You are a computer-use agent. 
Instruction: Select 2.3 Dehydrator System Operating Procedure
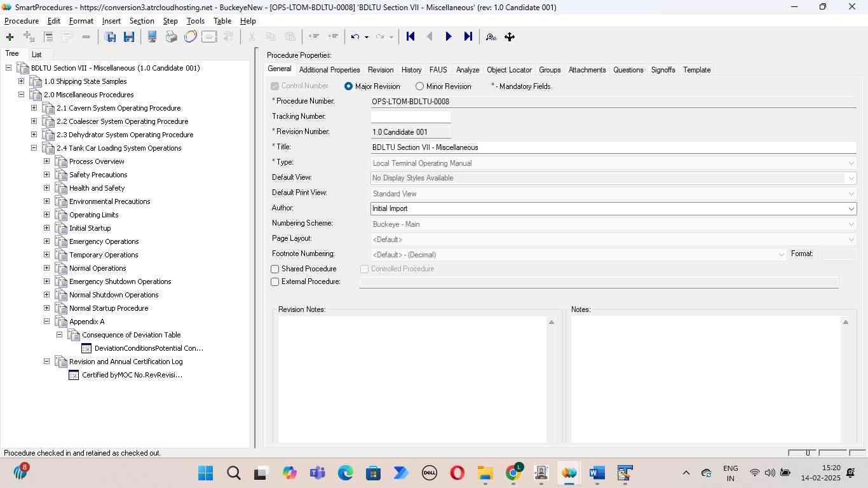click(125, 135)
